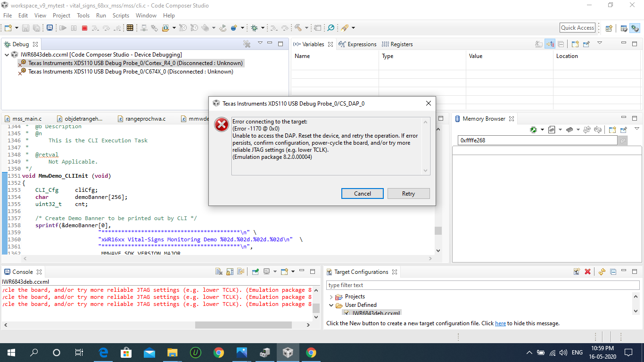Click the Pin Console icon
This screenshot has height=362, width=644.
point(256,271)
